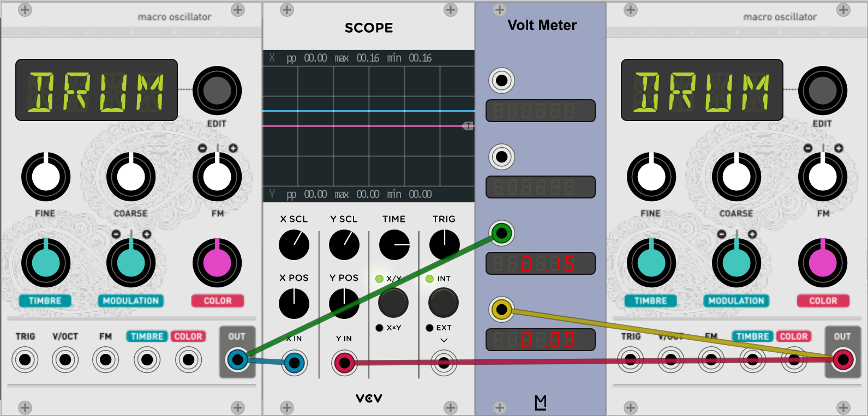Image resolution: width=868 pixels, height=416 pixels.
Task: Click the left oscillator FM input jack
Action: (x=106, y=360)
